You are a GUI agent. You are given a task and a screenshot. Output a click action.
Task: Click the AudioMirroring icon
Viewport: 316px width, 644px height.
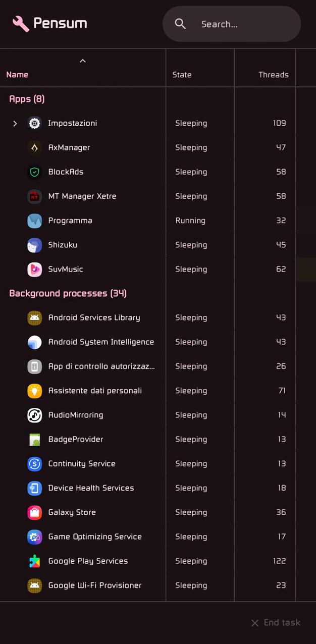pyautogui.click(x=34, y=415)
